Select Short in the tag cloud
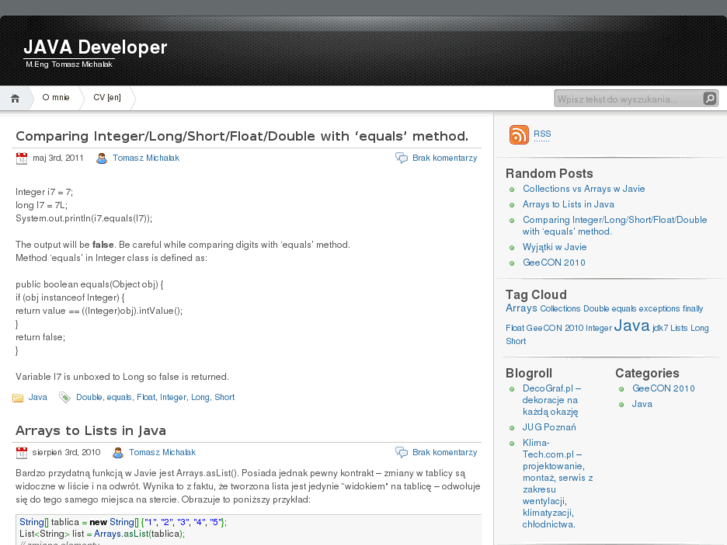727x545 pixels. (x=516, y=341)
